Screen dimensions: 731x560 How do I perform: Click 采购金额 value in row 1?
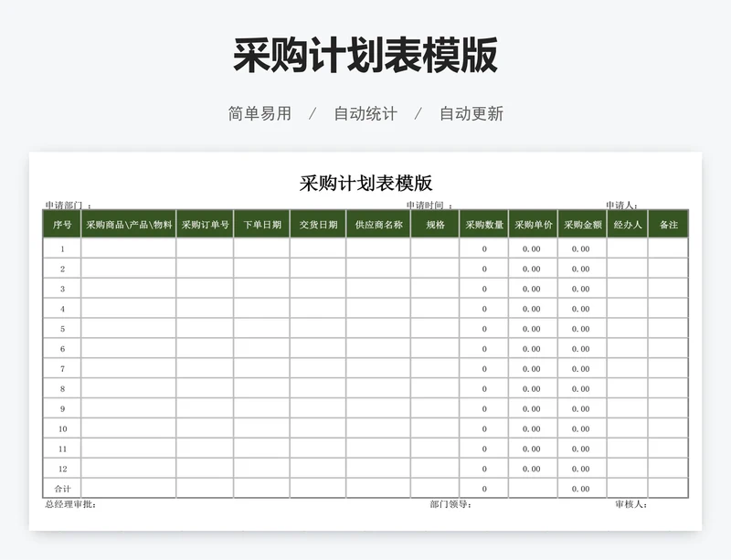[x=583, y=248]
